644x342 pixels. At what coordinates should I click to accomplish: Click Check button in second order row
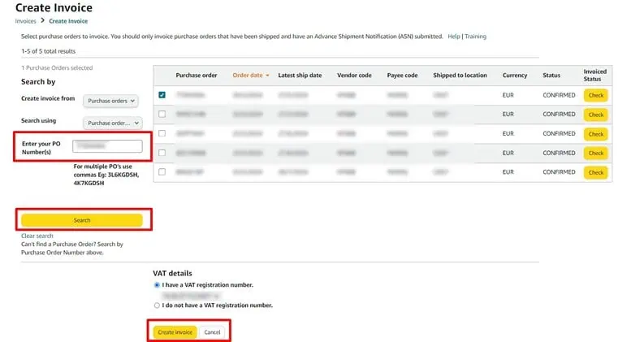coord(596,115)
